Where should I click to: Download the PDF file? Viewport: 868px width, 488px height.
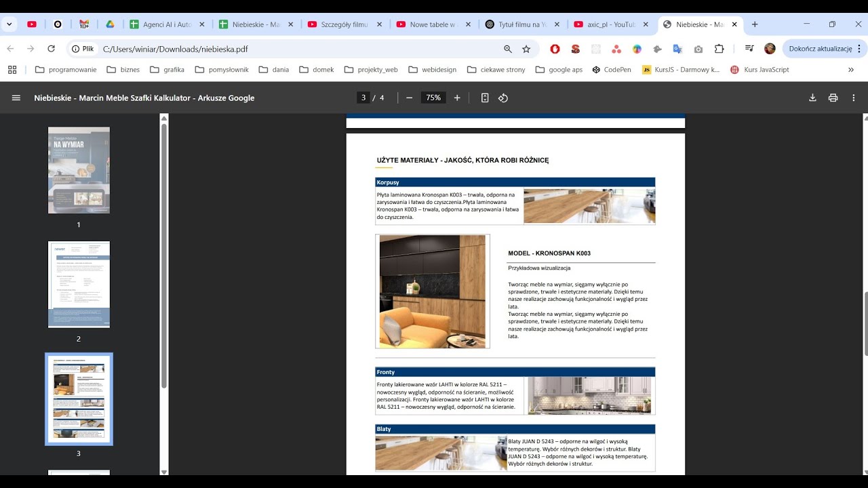tap(812, 98)
